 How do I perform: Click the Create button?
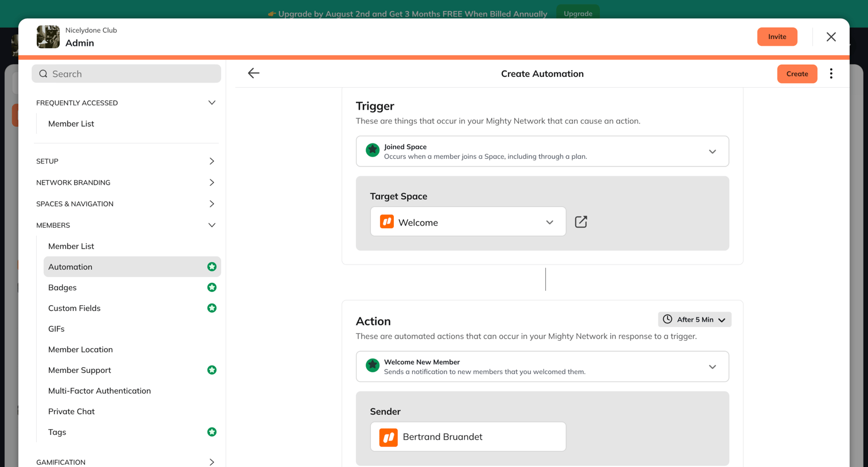pos(797,73)
